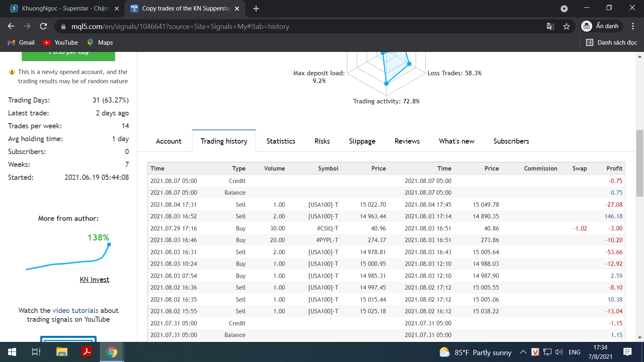This screenshot has width=644, height=362.
Task: Open Adobe Acrobat from the taskbar
Action: (x=87, y=352)
